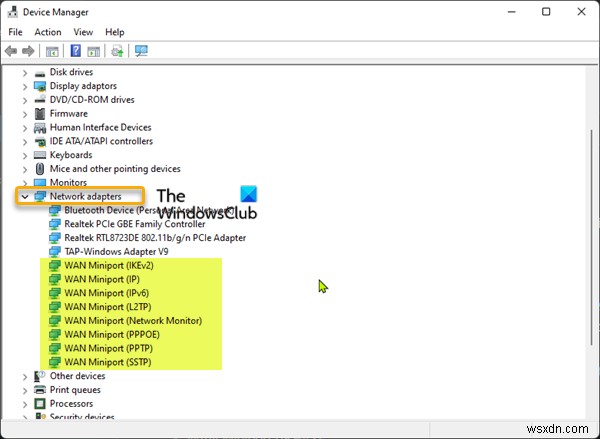Expand the Print queues node
The height and width of the screenshot is (439, 600).
point(25,390)
